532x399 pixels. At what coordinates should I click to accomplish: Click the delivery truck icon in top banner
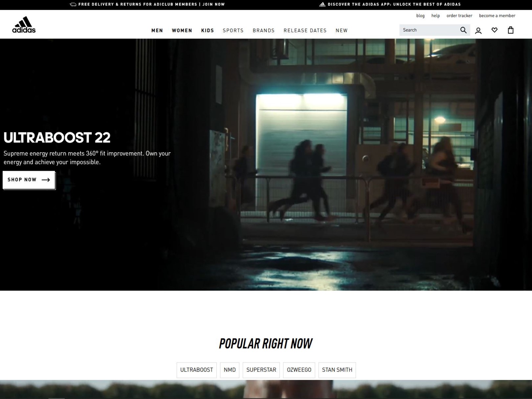click(x=73, y=5)
